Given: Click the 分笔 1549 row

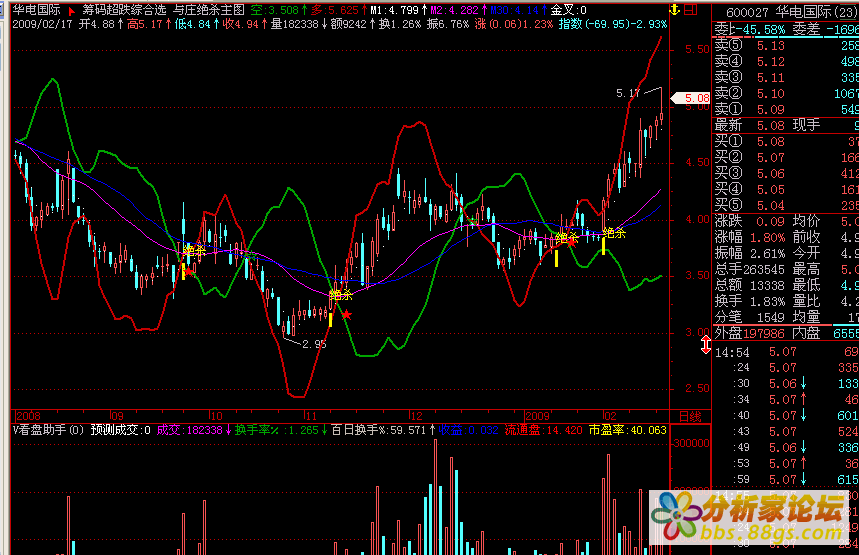Looking at the screenshot, I should (750, 317).
